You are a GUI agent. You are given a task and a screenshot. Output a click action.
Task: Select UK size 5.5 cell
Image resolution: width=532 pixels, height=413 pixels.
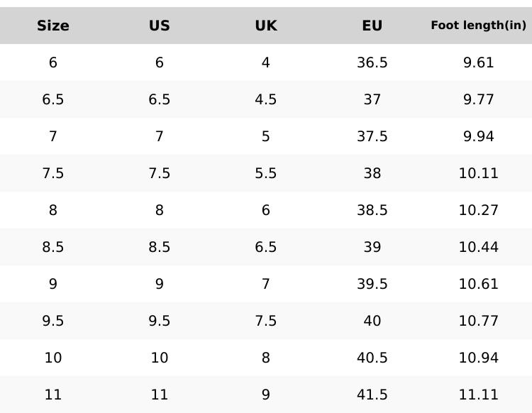[x=266, y=173]
